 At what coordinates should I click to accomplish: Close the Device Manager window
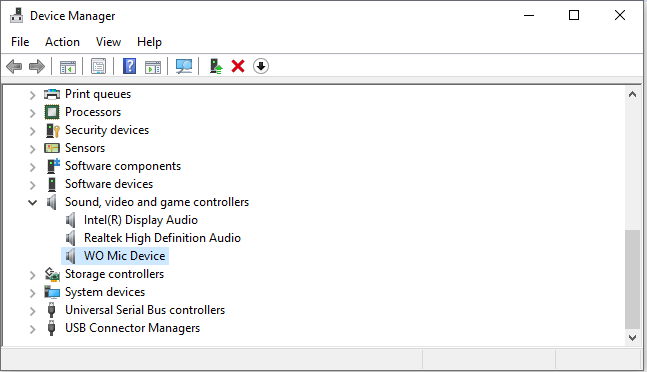click(x=620, y=16)
